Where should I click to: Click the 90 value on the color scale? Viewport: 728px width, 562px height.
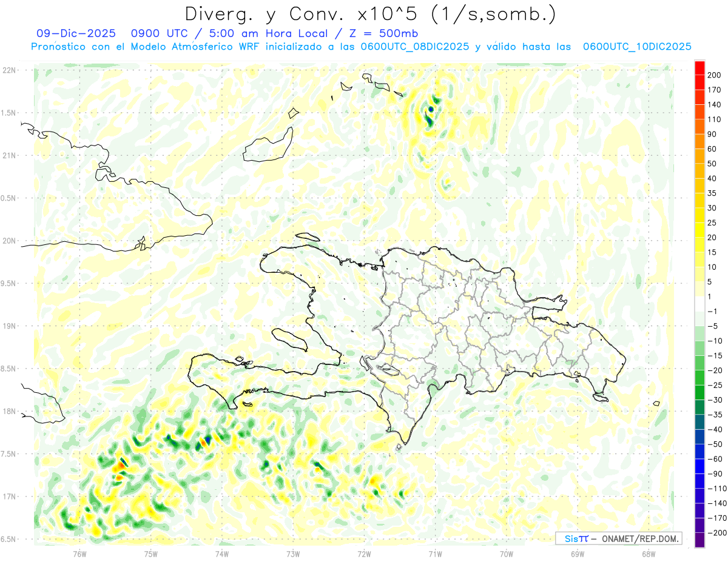712,134
